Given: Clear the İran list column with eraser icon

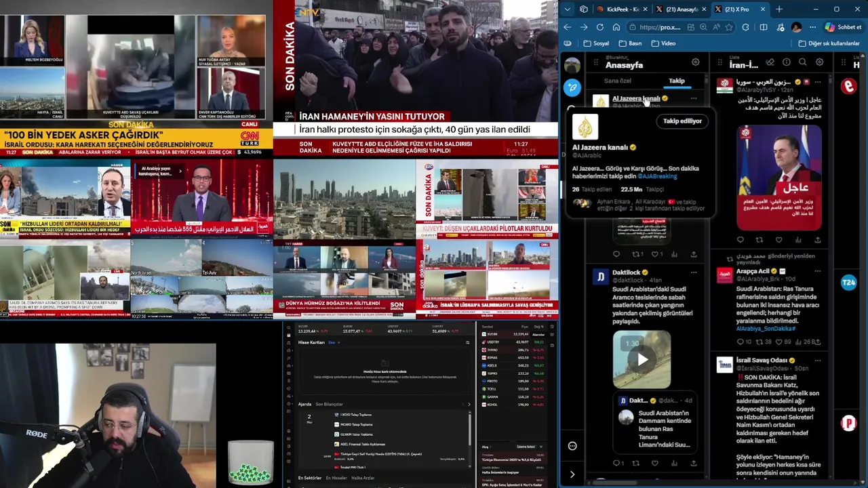Looking at the screenshot, I should click(770, 62).
